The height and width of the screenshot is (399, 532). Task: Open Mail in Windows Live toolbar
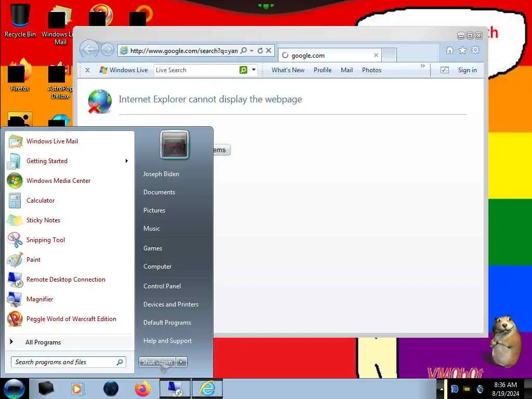click(x=347, y=70)
